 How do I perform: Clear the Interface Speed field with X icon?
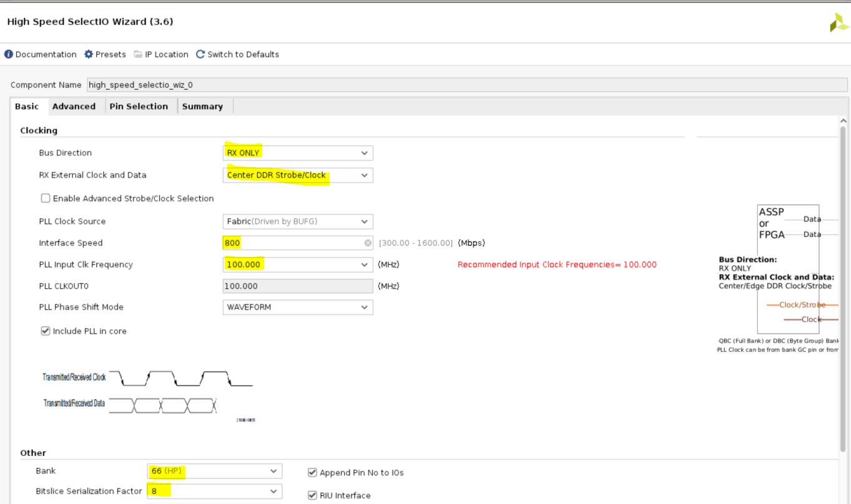368,243
